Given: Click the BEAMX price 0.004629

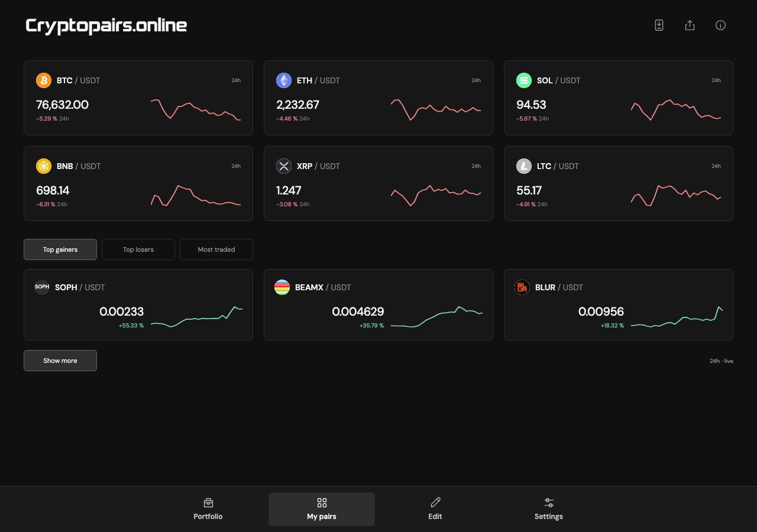Looking at the screenshot, I should coord(358,312).
